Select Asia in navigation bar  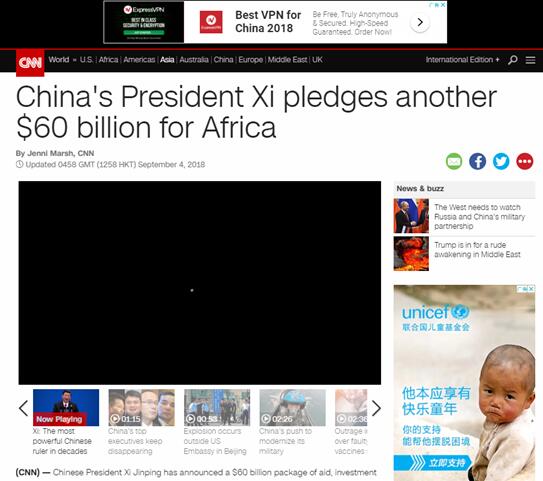pyautogui.click(x=167, y=60)
